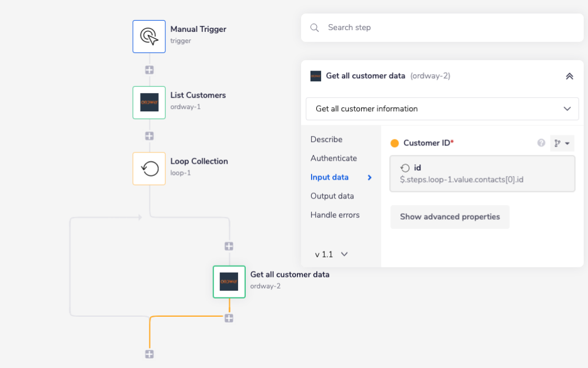The image size is (588, 368).
Task: Select the List Customers Ordway node icon
Action: pos(149,102)
